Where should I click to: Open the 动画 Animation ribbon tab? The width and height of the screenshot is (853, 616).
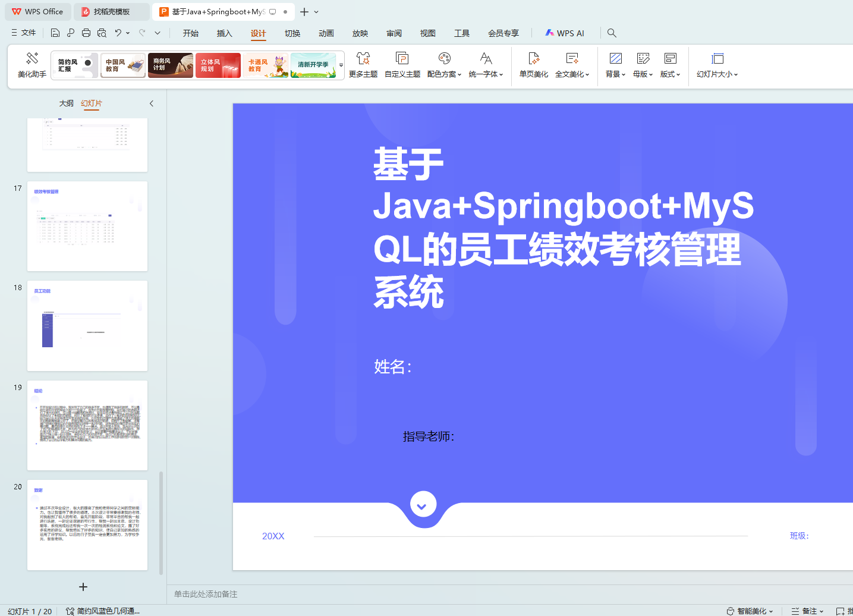[x=326, y=33]
